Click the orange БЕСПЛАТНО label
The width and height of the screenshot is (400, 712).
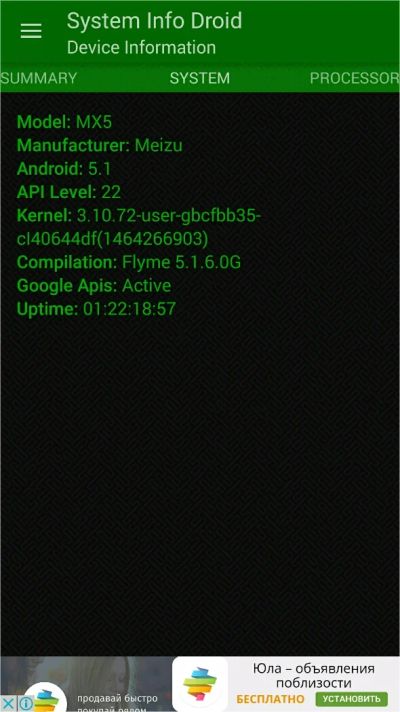270,699
